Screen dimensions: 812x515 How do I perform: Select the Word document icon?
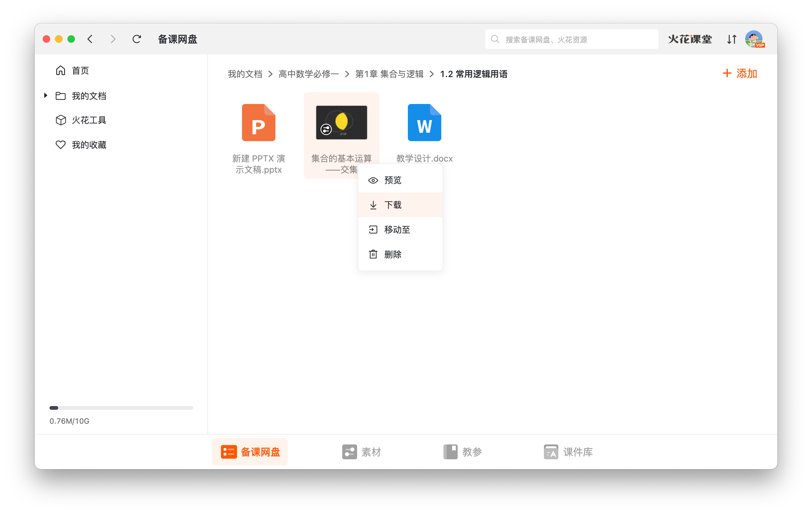tap(424, 123)
